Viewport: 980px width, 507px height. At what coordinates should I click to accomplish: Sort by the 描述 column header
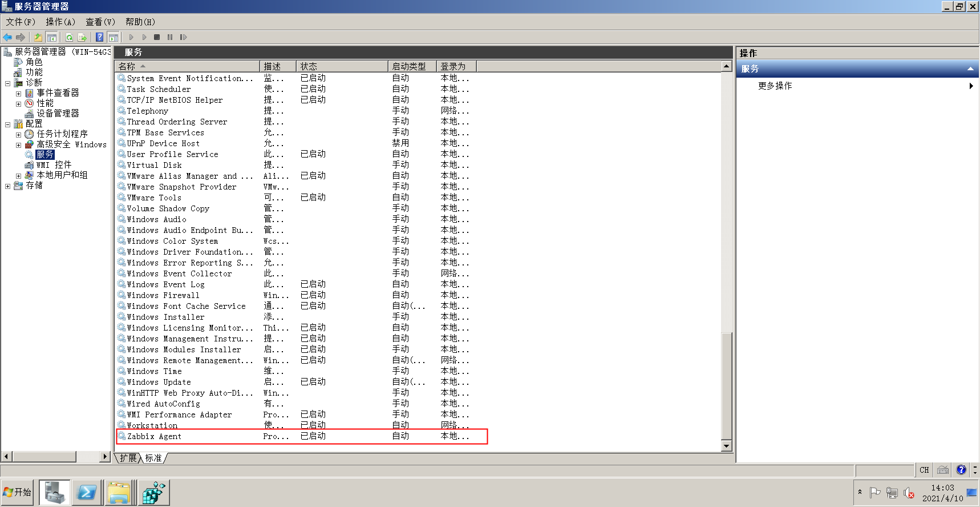coord(278,66)
